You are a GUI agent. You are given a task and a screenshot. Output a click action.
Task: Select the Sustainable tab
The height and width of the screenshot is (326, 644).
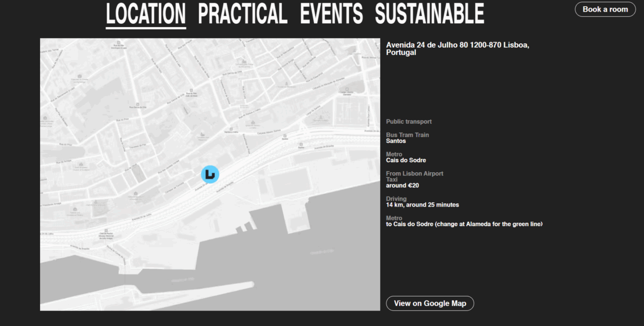coord(429,14)
